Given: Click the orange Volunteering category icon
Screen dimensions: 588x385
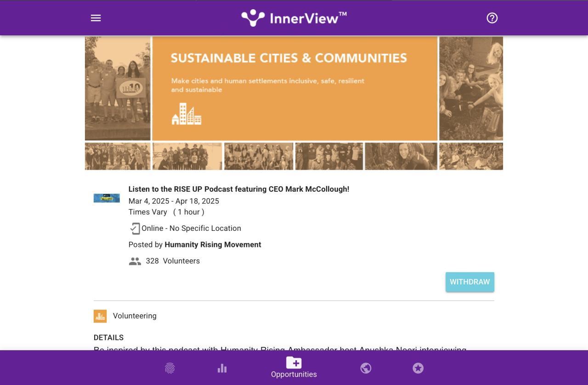Looking at the screenshot, I should (x=100, y=316).
